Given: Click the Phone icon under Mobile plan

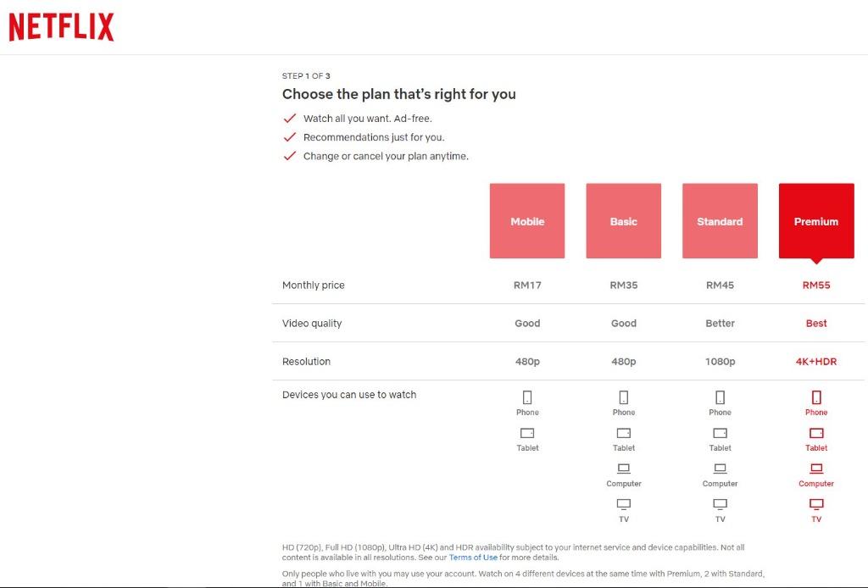Looking at the screenshot, I should click(x=527, y=397).
